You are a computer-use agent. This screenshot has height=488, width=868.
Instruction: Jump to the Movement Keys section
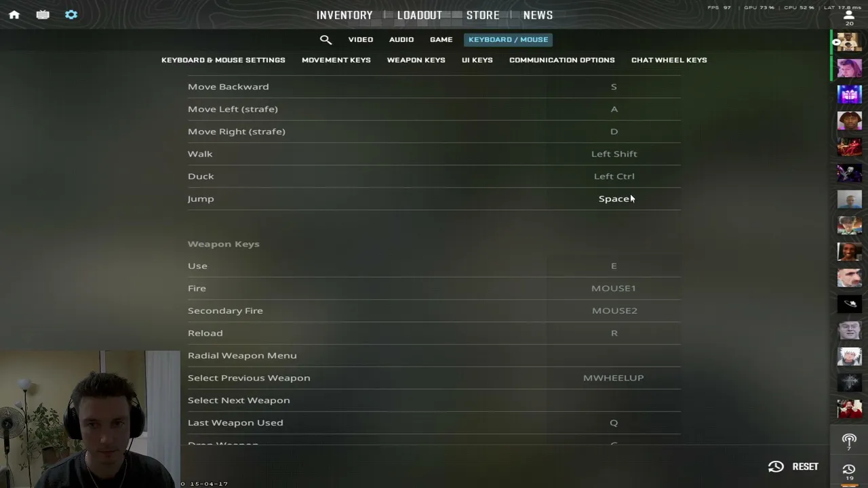tap(336, 60)
